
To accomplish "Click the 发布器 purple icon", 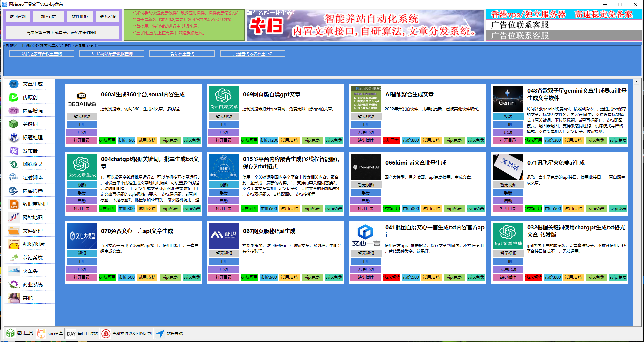I will (14, 151).
